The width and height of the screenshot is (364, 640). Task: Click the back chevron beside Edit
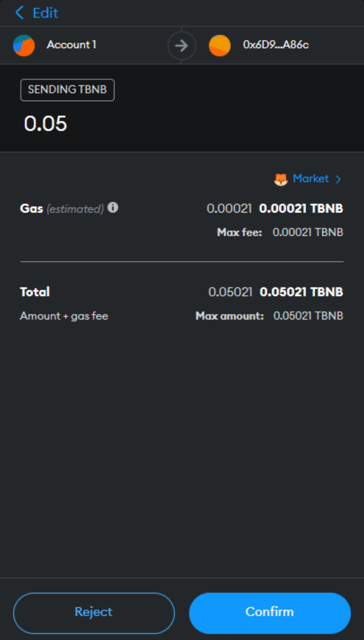point(20,12)
